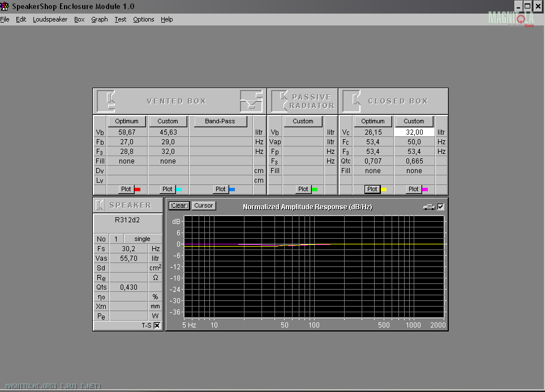Click the Closed Box Custom button

[x=414, y=121]
